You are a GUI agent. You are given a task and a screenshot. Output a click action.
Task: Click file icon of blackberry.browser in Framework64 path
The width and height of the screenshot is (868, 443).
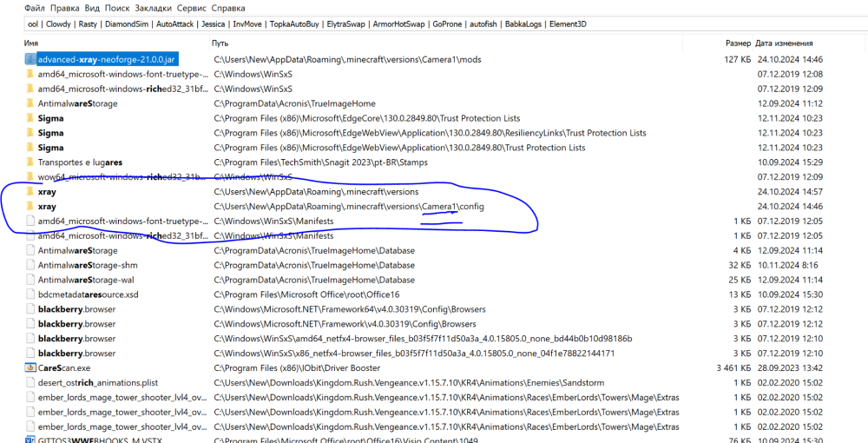pyautogui.click(x=30, y=309)
